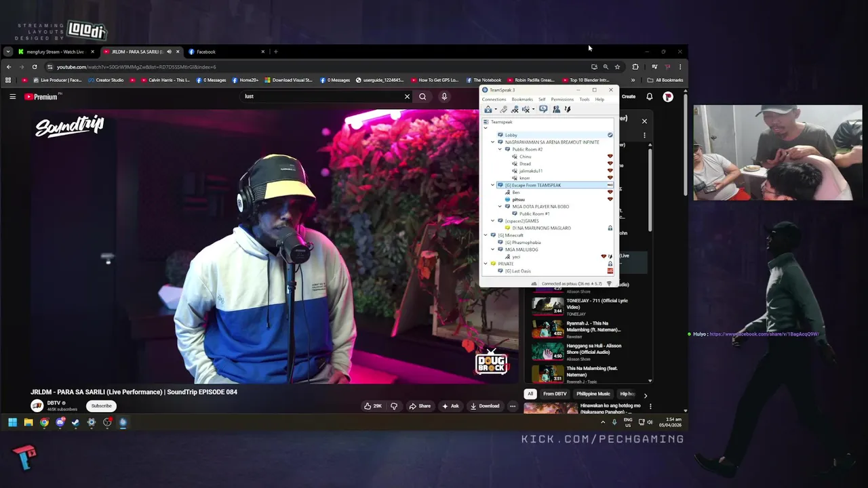The height and width of the screenshot is (488, 868).
Task: Open Steam from the taskbar
Action: 75,422
